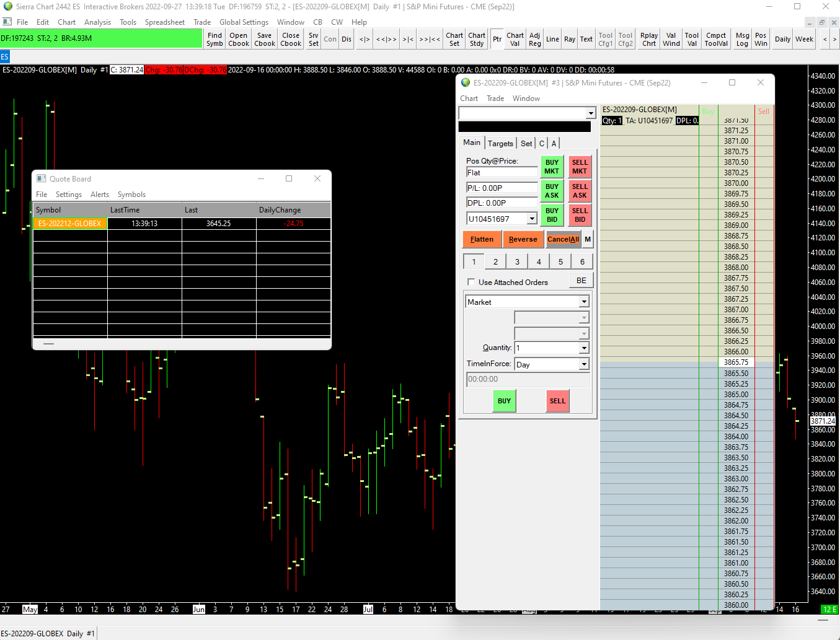The image size is (840, 640).
Task: Click the Con connect toolbar button
Action: point(330,39)
